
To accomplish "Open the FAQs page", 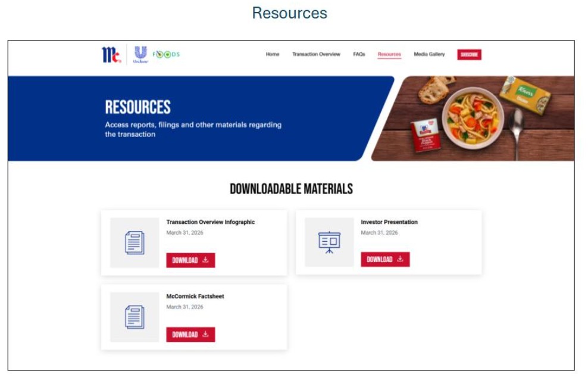I will pyautogui.click(x=359, y=54).
